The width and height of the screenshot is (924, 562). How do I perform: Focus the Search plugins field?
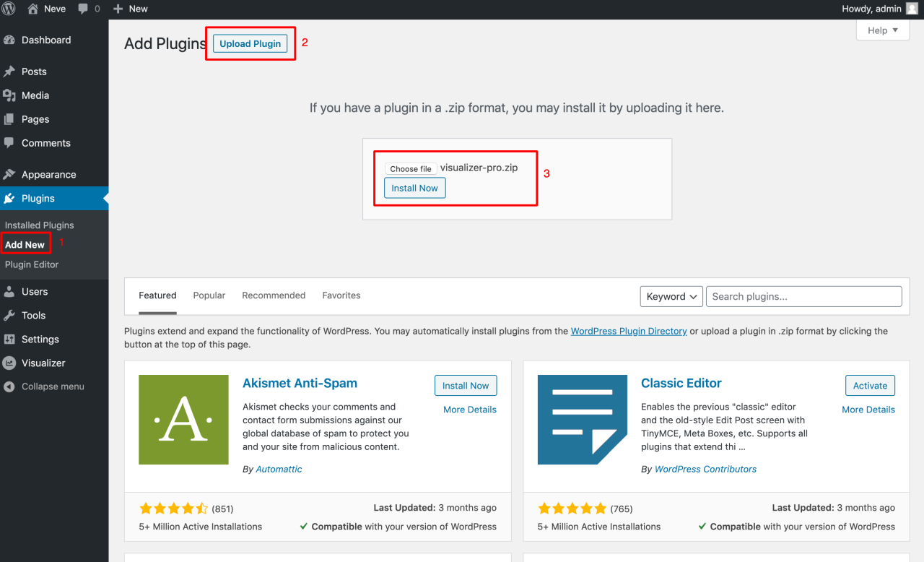coord(804,296)
